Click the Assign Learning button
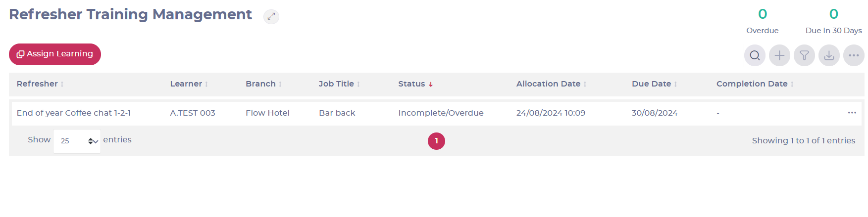868x217 pixels. pos(55,54)
